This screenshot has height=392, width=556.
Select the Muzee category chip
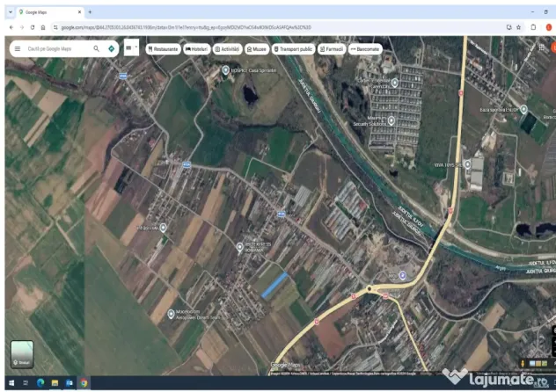coord(257,49)
